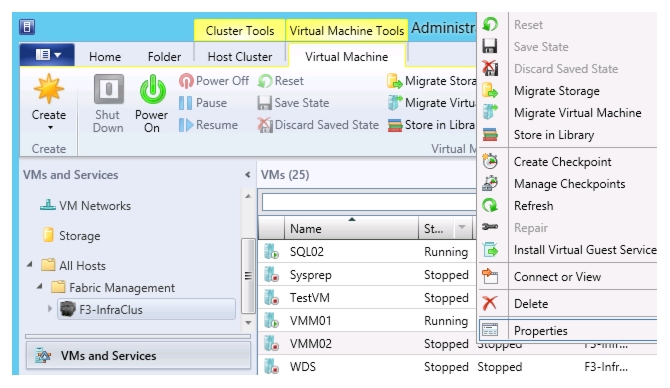Select the F3-InfraClus cluster node
This screenshot has height=388, width=670.
pyautogui.click(x=146, y=309)
